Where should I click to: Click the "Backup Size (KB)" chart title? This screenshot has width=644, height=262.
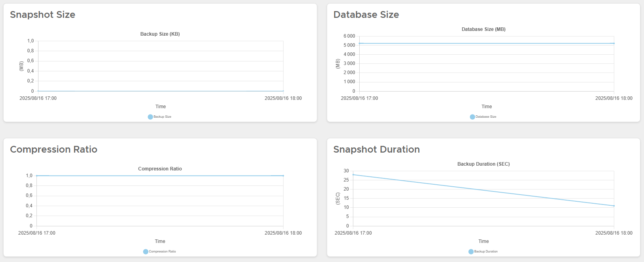tap(160, 34)
